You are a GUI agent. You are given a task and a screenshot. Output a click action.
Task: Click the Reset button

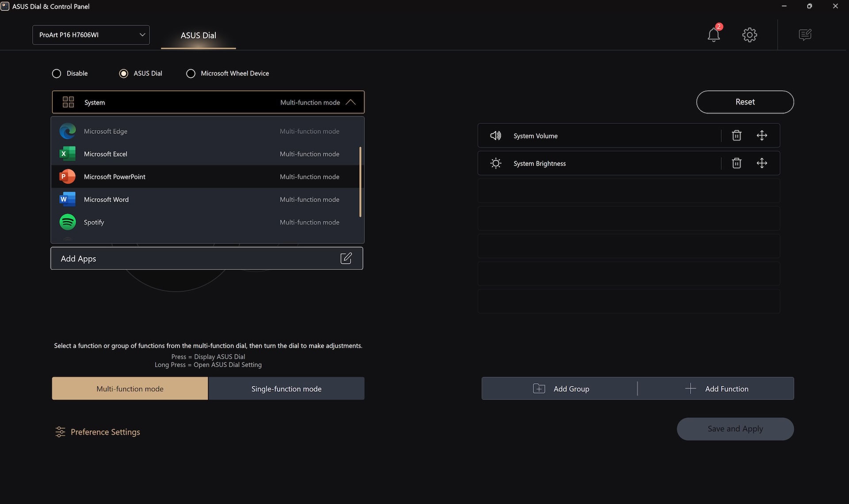click(x=745, y=102)
